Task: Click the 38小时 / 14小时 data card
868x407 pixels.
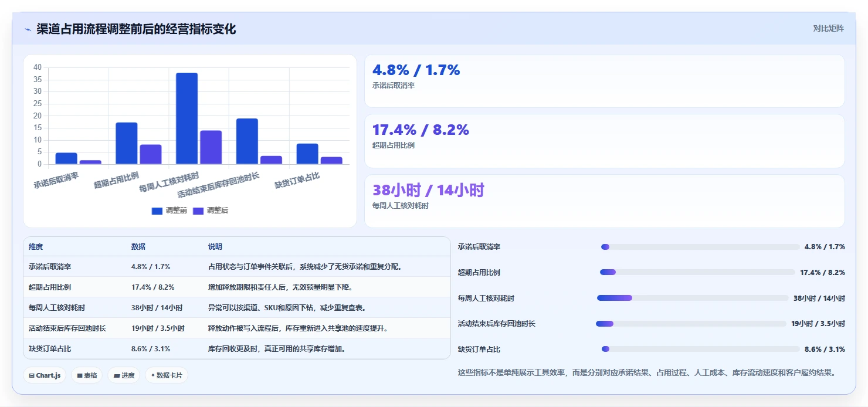Action: click(x=605, y=201)
